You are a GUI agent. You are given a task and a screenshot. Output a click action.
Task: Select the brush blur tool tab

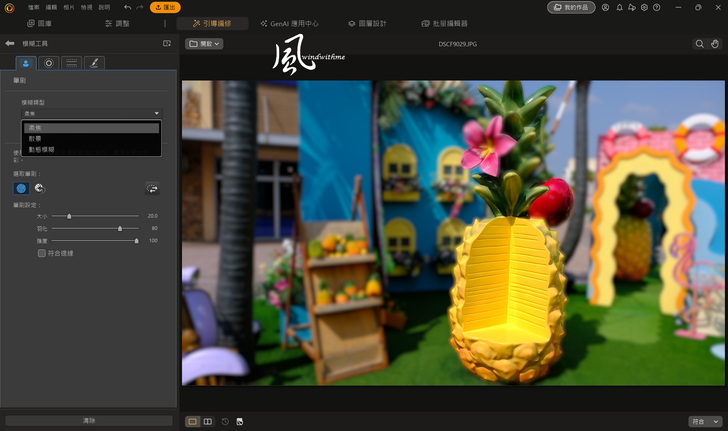[x=95, y=62]
